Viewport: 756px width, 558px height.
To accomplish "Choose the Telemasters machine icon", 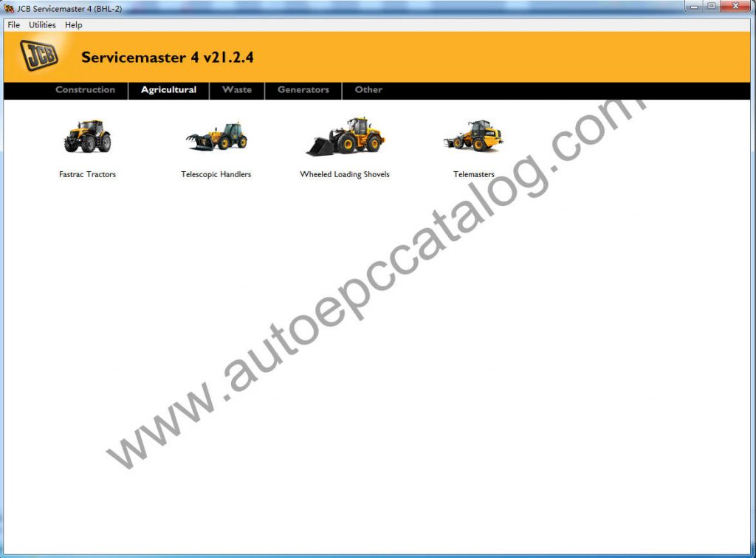I will (x=473, y=136).
